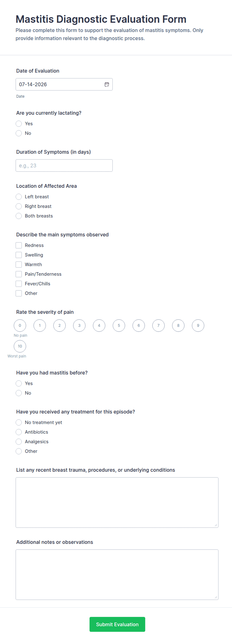Select Yes for currently lactating
The width and height of the screenshot is (232, 644).
click(19, 124)
